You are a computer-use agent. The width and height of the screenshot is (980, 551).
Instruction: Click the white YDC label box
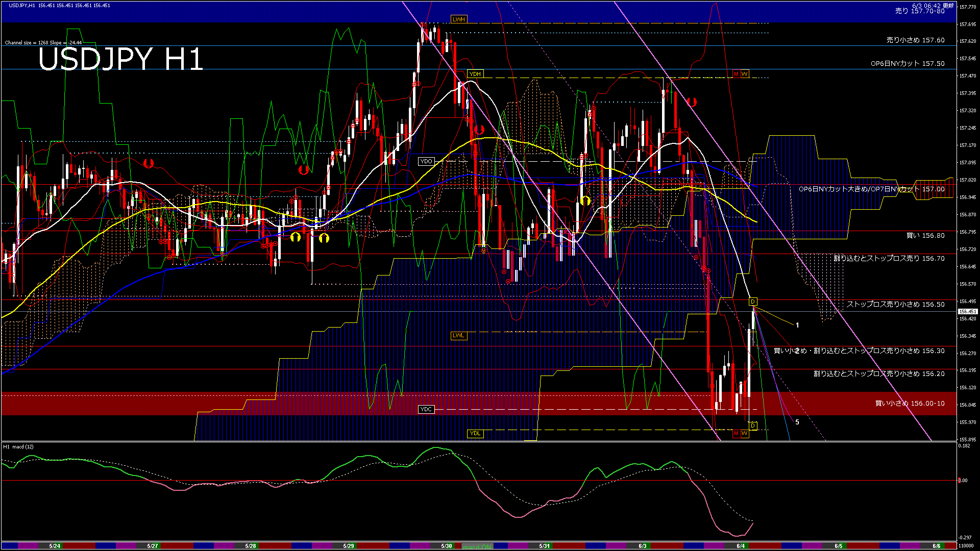[x=426, y=409]
